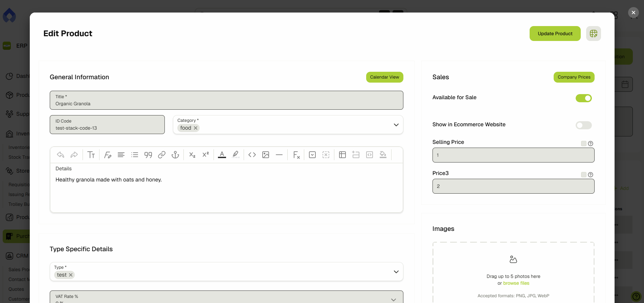The height and width of the screenshot is (303, 644).
Task: Click the blockquote icon in the toolbar
Action: pos(148,155)
